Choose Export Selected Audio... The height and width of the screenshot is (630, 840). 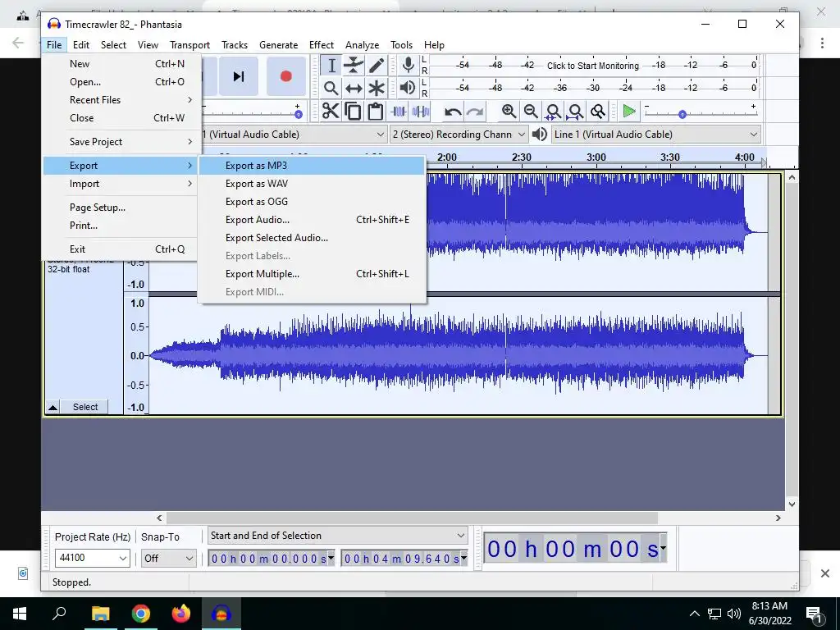313,238
